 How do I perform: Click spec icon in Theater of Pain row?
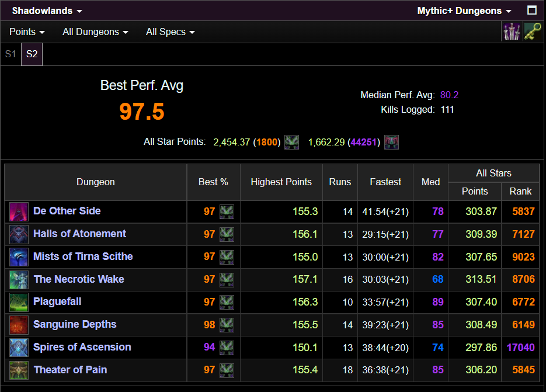pos(227,370)
